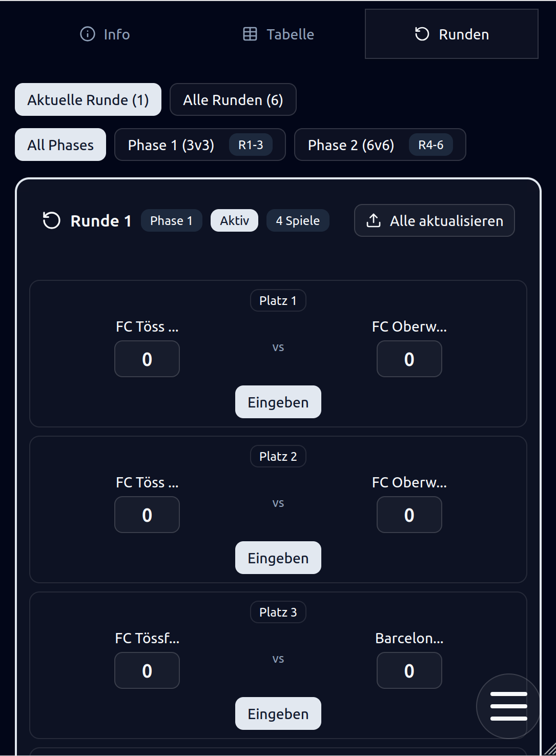Switch to the Tabelle tab
This screenshot has height=756, width=556.
pos(278,34)
